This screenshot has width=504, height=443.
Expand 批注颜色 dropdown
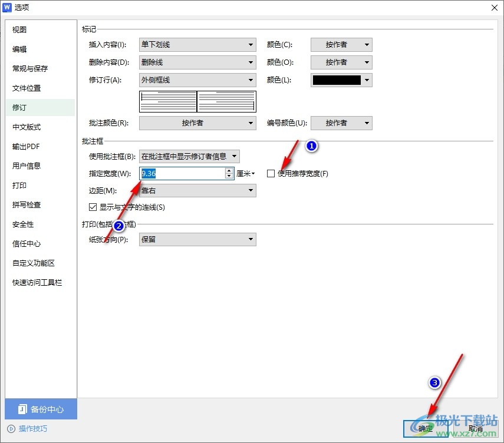[197, 123]
